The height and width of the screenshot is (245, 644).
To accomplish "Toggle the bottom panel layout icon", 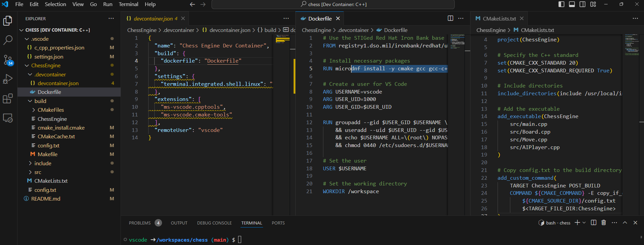I will pyautogui.click(x=572, y=4).
